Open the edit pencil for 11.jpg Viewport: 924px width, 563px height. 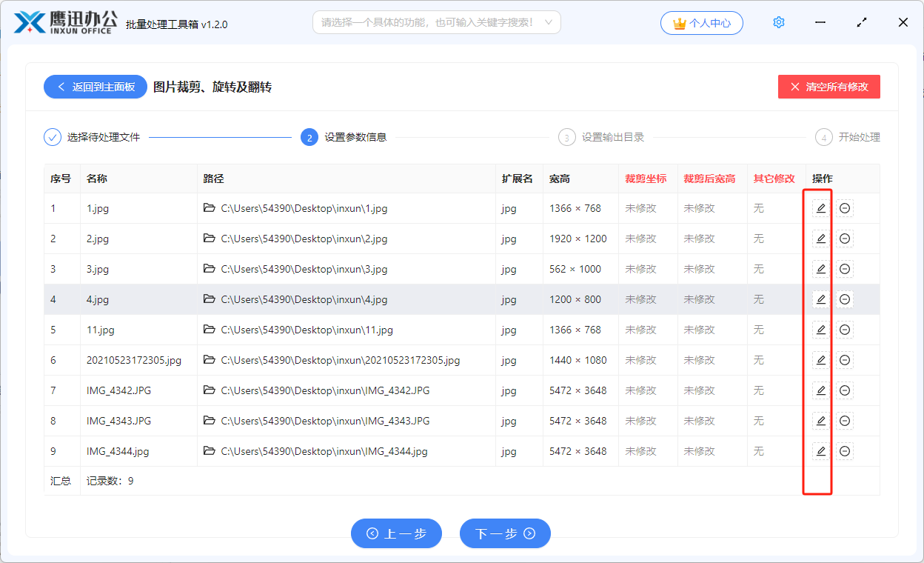coord(820,330)
